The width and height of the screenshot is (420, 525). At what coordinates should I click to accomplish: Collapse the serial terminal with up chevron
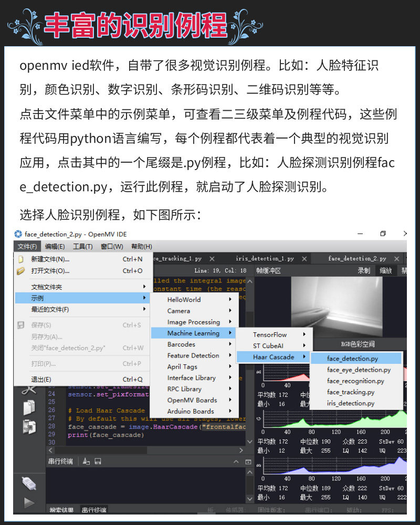click(x=236, y=461)
